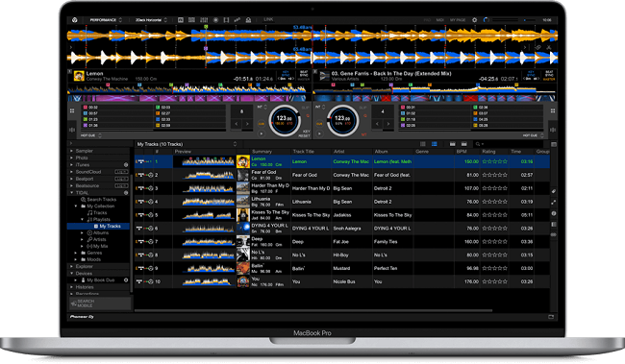Play the left deck with its play button
The height and width of the screenshot is (364, 625).
point(262,133)
